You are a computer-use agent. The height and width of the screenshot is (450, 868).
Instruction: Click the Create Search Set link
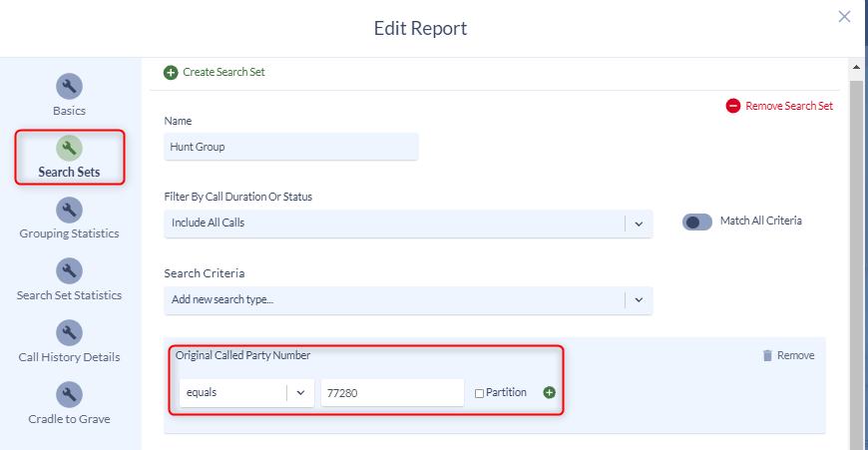point(223,72)
